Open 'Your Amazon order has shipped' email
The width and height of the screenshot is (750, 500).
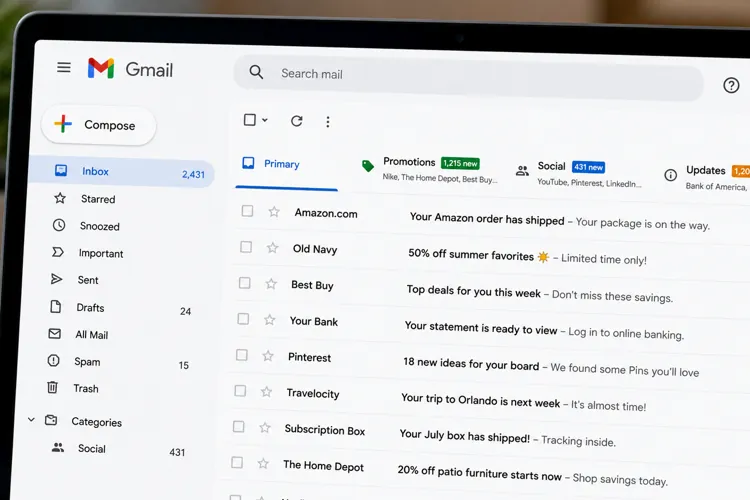pyautogui.click(x=487, y=219)
